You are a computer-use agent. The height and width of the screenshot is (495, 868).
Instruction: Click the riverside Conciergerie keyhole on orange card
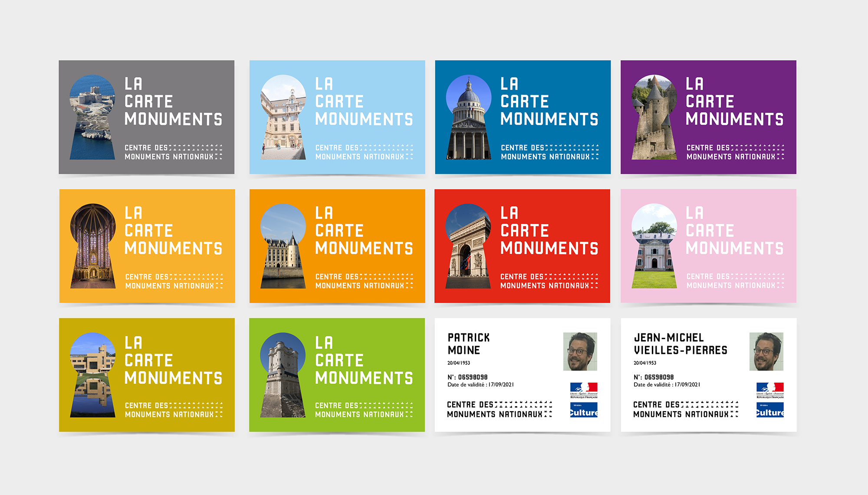tap(283, 246)
